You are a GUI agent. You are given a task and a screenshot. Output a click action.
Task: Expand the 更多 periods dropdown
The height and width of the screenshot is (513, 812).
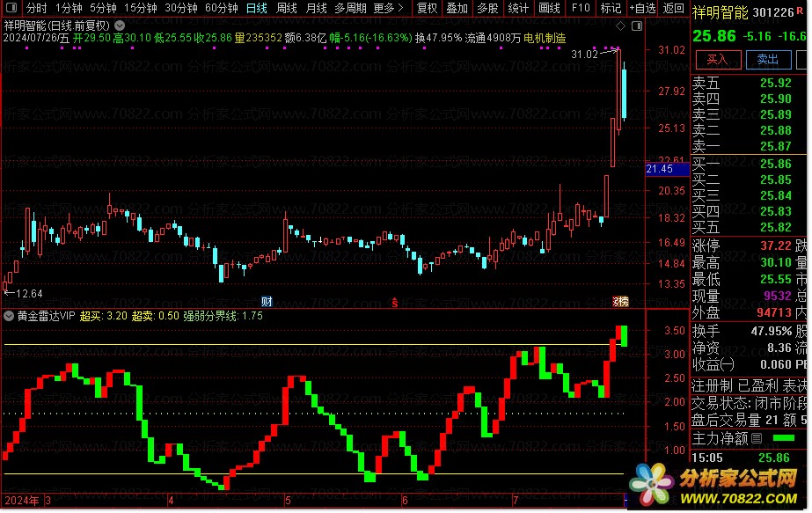388,8
